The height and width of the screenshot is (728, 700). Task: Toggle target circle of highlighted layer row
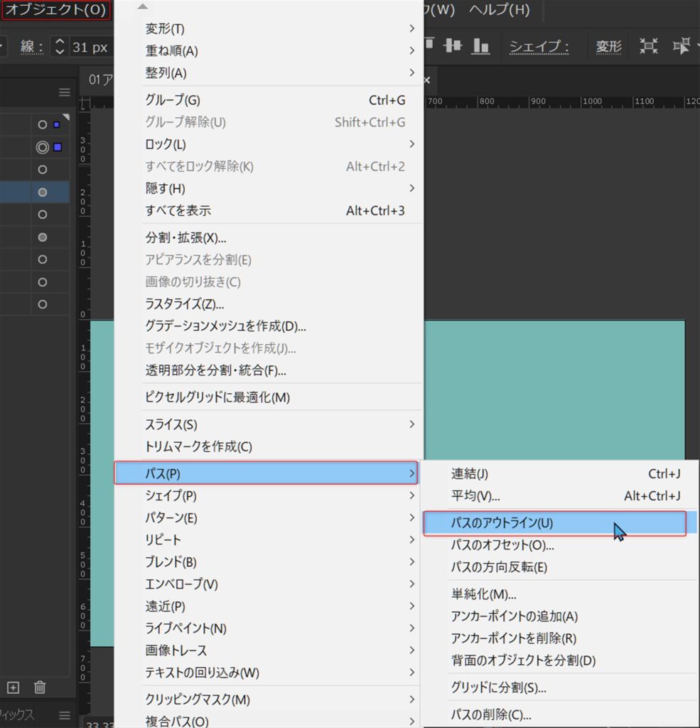coord(43,192)
